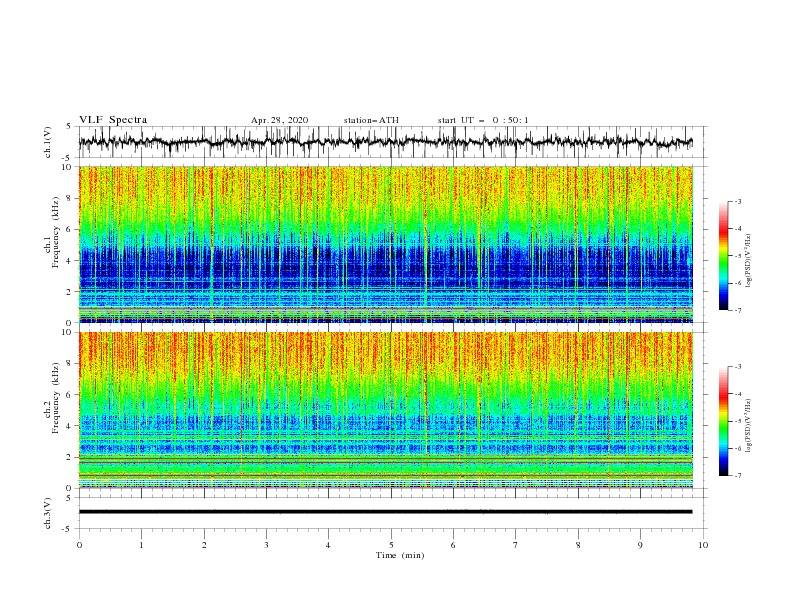The height and width of the screenshot is (612, 792).
Task: Select the ch.1 colorbar "log(PSD)(V²/Hz)" label
Action: (x=749, y=261)
